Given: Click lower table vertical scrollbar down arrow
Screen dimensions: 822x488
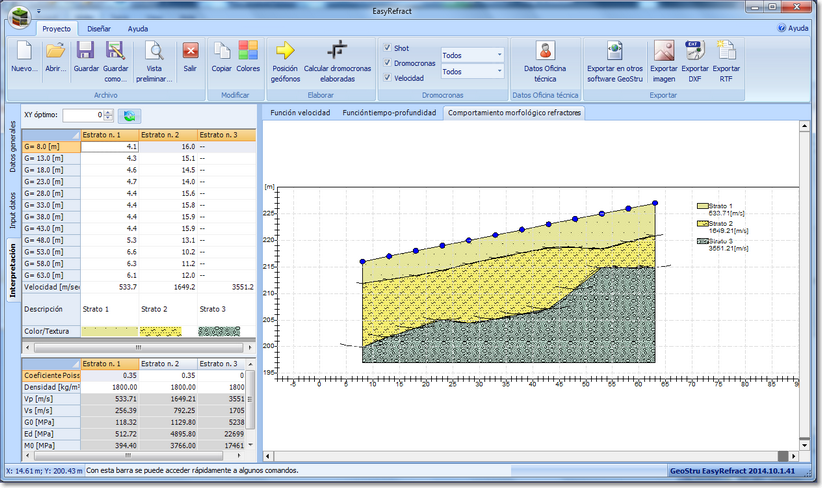Looking at the screenshot, I should click(250, 445).
